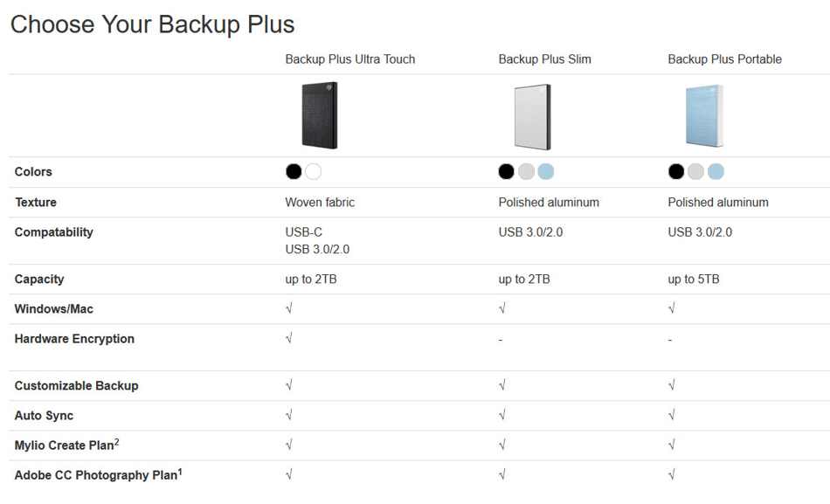Open the blue Backup Plus Portable image
Screen dimensions: 830x504
[704, 116]
